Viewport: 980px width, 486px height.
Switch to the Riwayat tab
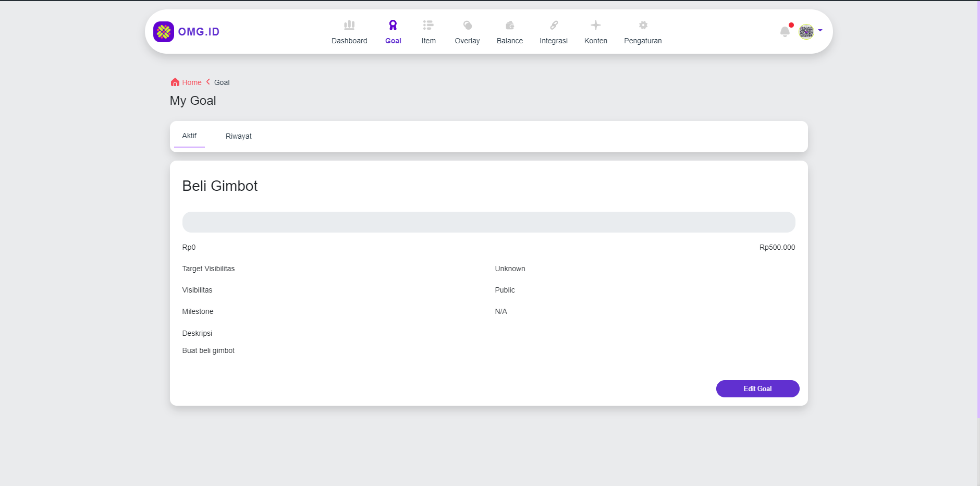238,136
